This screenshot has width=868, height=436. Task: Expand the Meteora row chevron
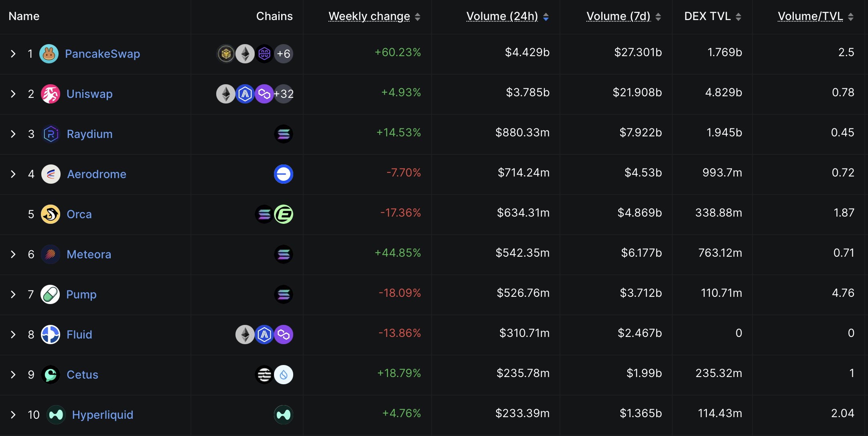tap(13, 254)
